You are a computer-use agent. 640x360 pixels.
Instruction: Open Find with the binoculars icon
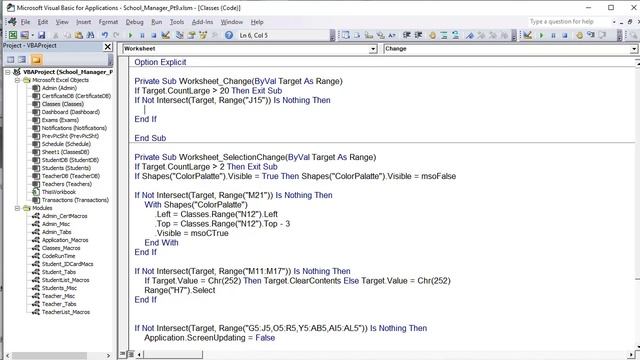coord(90,36)
